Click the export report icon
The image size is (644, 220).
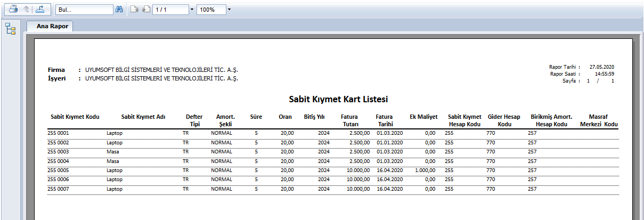[x=41, y=9]
